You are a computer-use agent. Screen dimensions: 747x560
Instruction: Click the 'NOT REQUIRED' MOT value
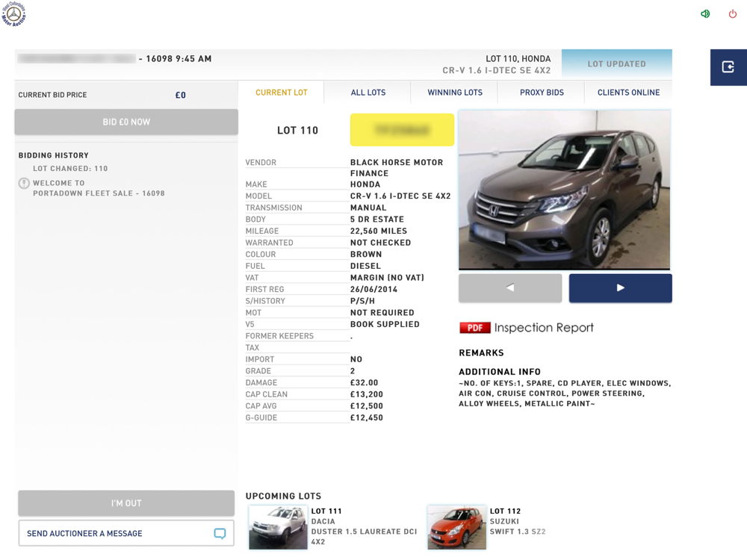tap(382, 312)
